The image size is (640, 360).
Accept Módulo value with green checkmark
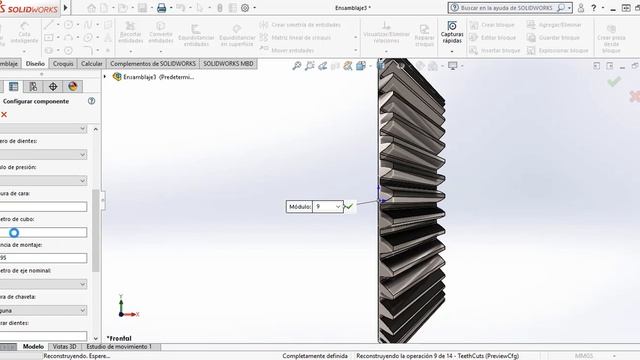tap(349, 207)
